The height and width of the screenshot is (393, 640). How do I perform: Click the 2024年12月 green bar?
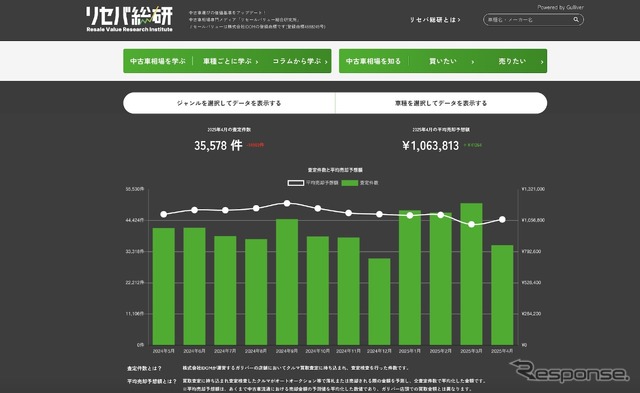(379, 302)
